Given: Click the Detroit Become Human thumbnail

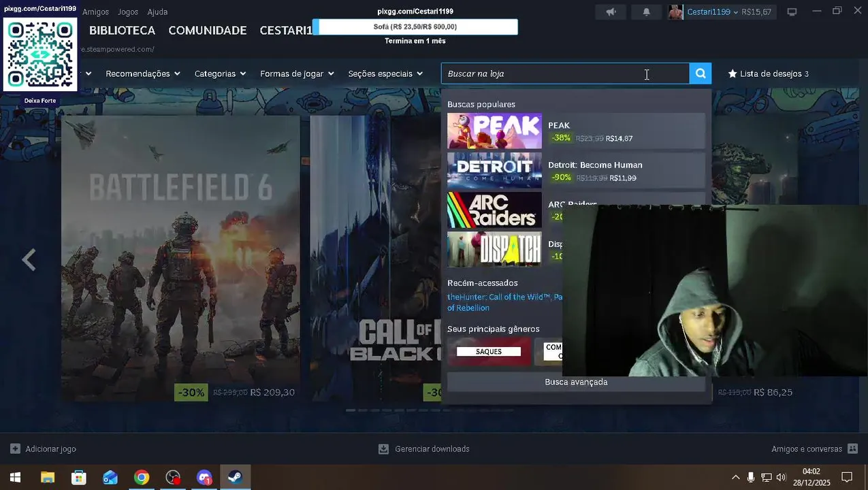Looking at the screenshot, I should click(x=494, y=170).
